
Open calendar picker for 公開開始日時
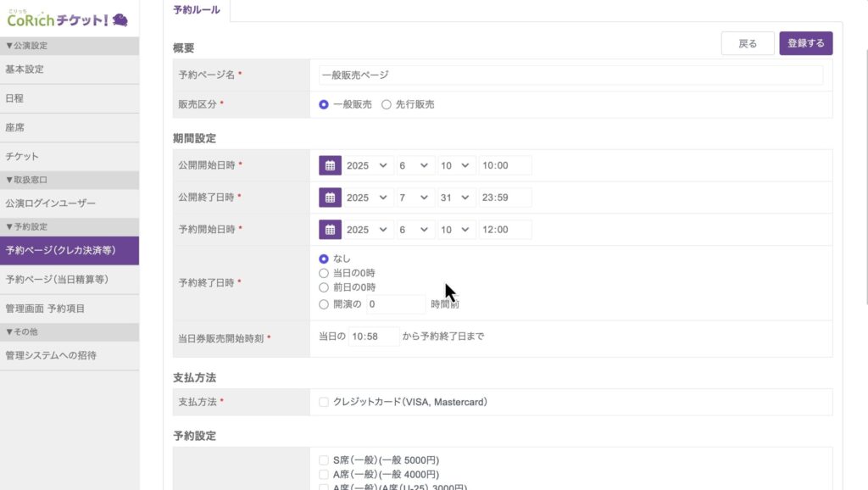330,165
